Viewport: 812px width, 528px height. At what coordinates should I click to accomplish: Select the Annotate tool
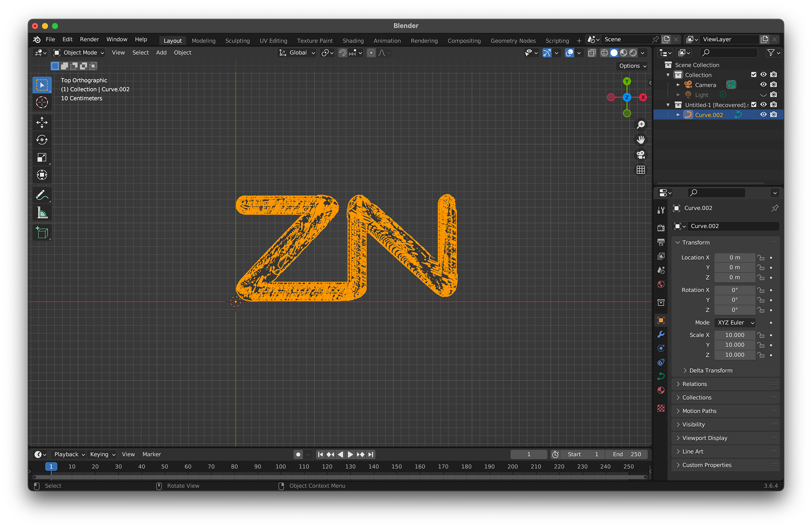tap(42, 195)
